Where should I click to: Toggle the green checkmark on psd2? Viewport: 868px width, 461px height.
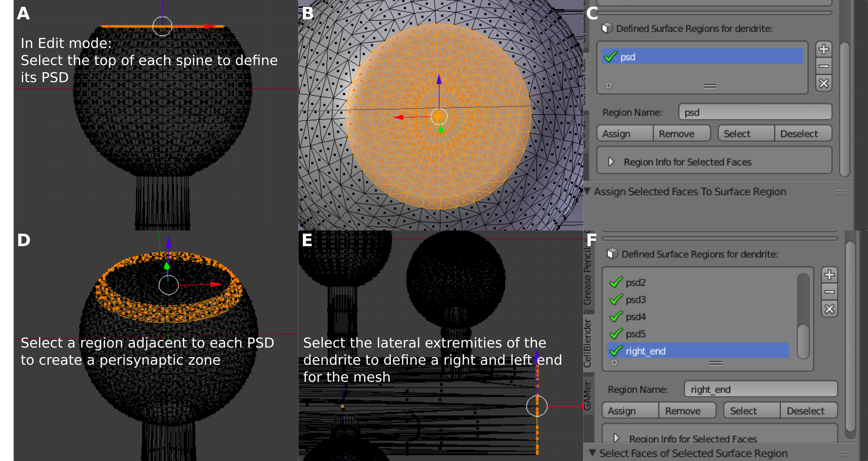(616, 283)
